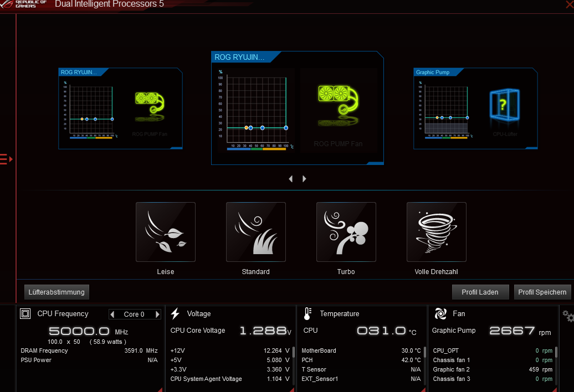Click the PCH temperature row
The image size is (574, 392).
coord(361,360)
